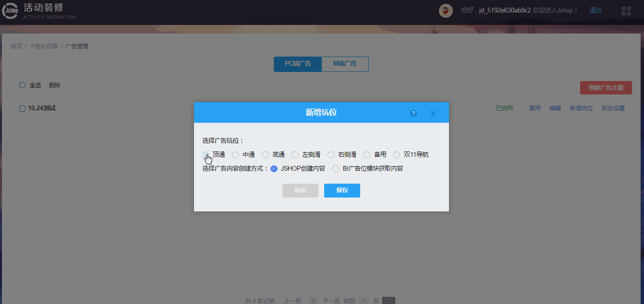Choose the 右侧滑 ad slot
This screenshot has width=644, height=304.
click(331, 155)
